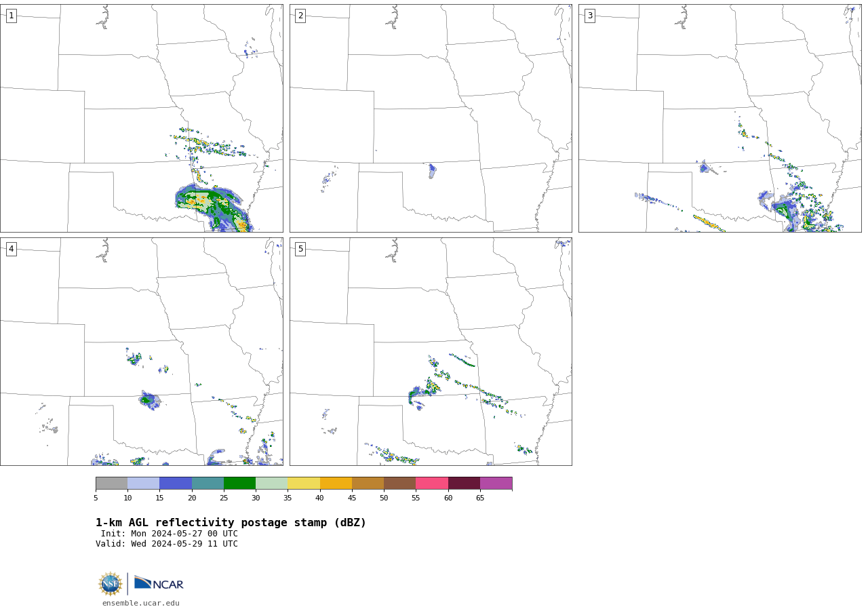Select the pale green 30-35 dBZ swatch
Image resolution: width=868 pixels, height=611 pixels.
272,483
